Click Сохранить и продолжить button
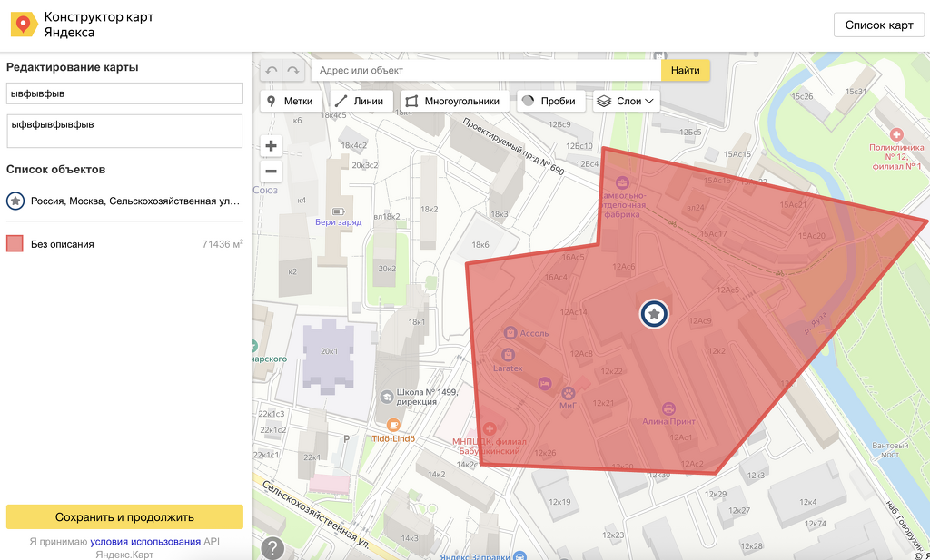 coord(124,517)
